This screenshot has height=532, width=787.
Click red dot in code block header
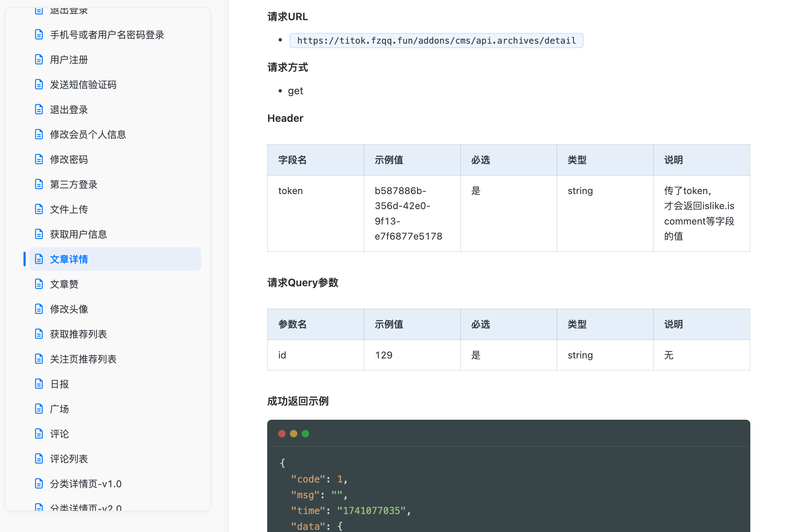pyautogui.click(x=282, y=434)
